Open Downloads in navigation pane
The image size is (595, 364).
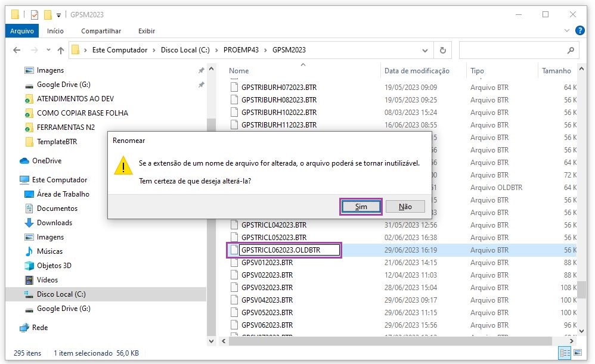click(x=54, y=223)
